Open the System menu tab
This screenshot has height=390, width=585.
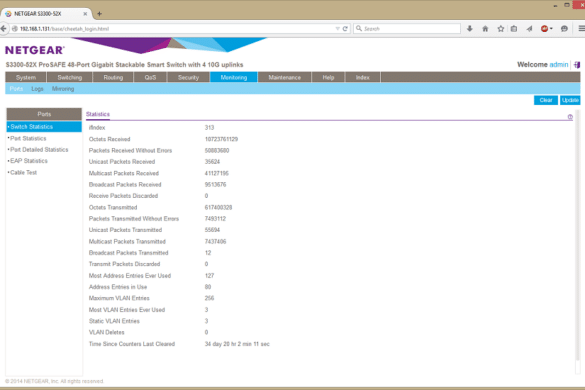tap(26, 77)
